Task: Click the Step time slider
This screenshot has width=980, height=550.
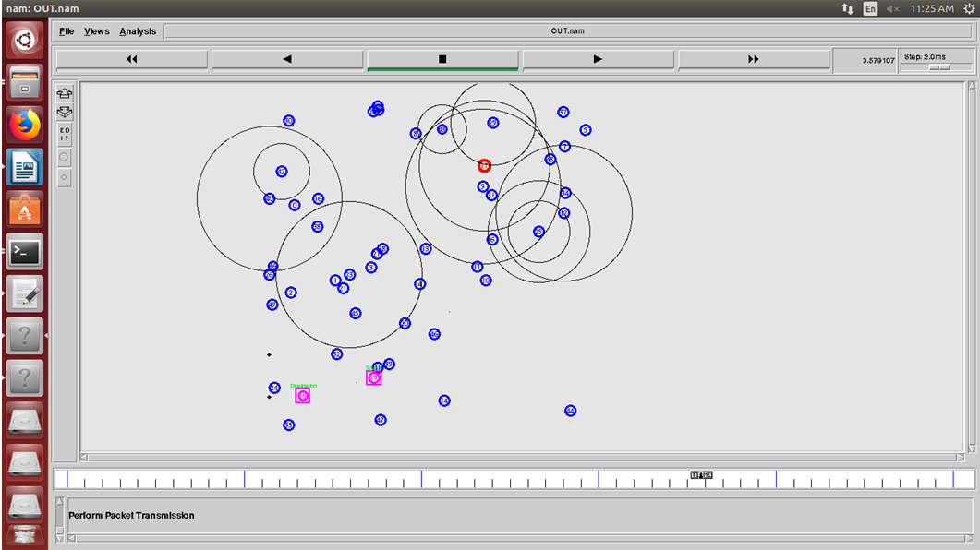Action: pos(938,67)
